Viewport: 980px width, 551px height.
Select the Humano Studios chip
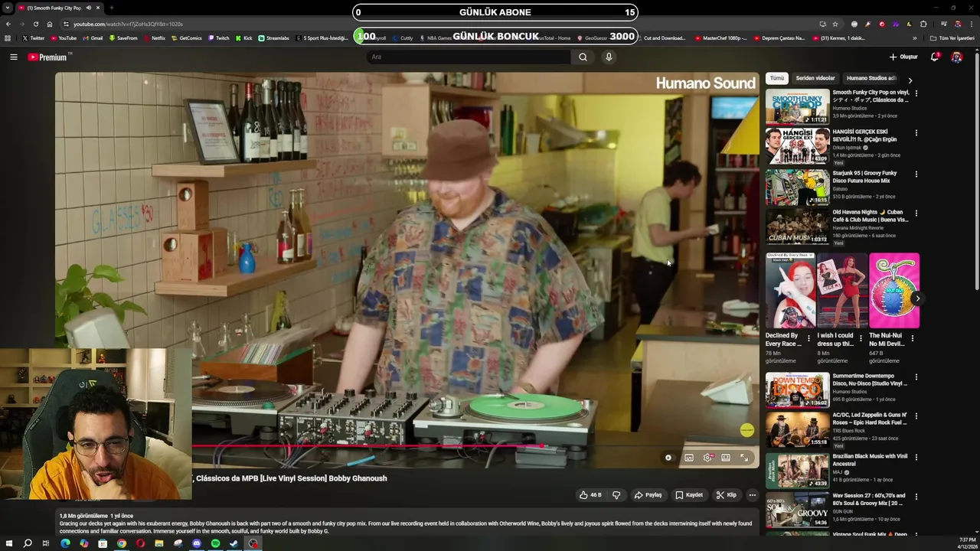click(871, 78)
